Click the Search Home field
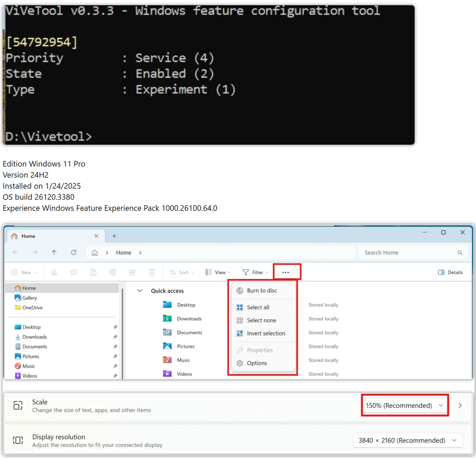This screenshot has width=476, height=458. pyautogui.click(x=413, y=253)
